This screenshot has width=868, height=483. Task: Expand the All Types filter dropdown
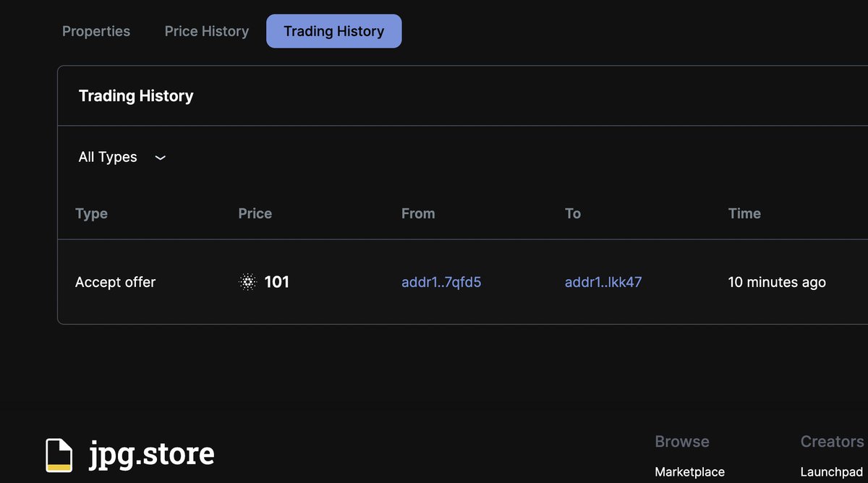122,157
